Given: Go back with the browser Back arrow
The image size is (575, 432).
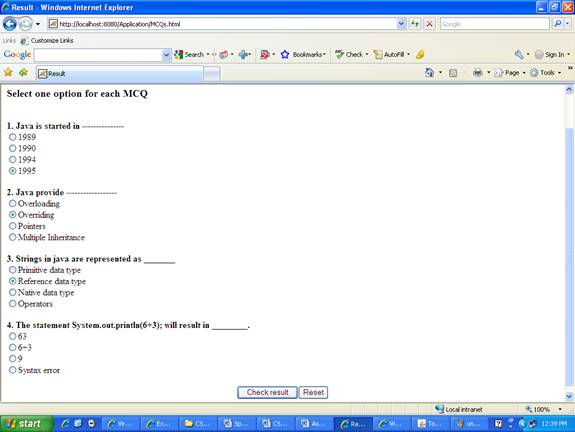Looking at the screenshot, I should [10, 24].
